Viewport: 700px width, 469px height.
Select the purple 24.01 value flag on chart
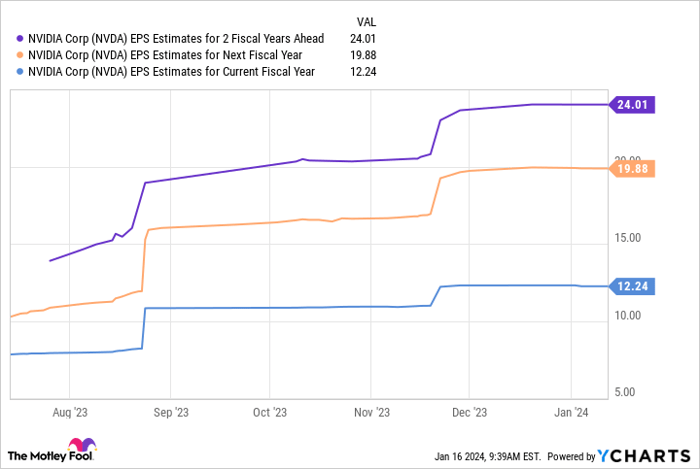click(631, 104)
